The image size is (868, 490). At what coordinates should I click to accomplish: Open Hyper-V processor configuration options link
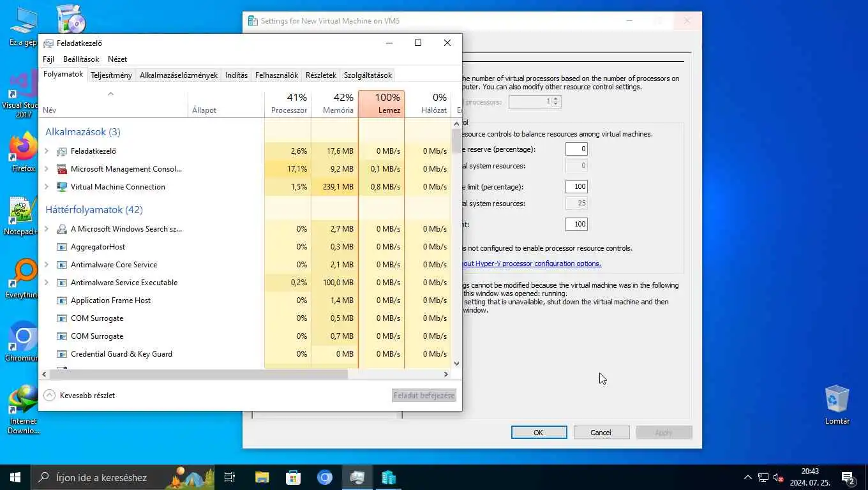[x=531, y=264]
